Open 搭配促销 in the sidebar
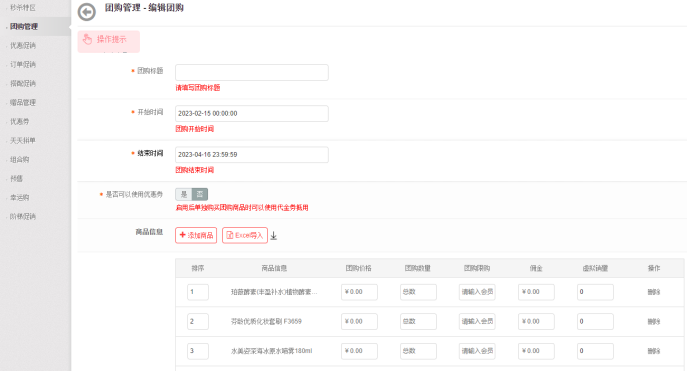687x372 pixels. 23,83
